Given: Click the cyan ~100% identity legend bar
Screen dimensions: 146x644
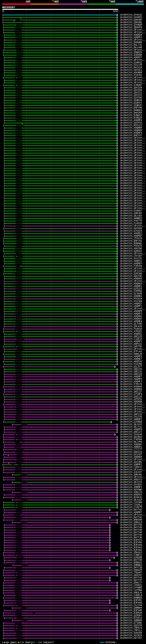Looking at the screenshot, I should pyautogui.click(x=130, y=4).
